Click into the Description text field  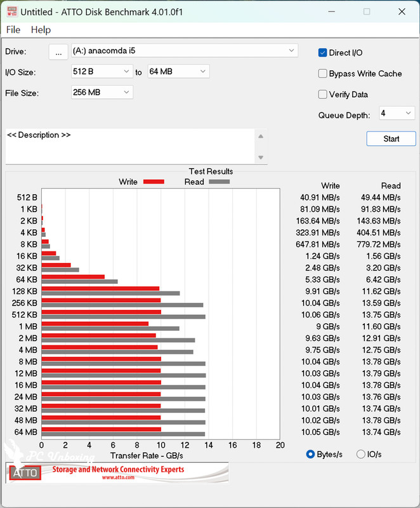[x=130, y=146]
